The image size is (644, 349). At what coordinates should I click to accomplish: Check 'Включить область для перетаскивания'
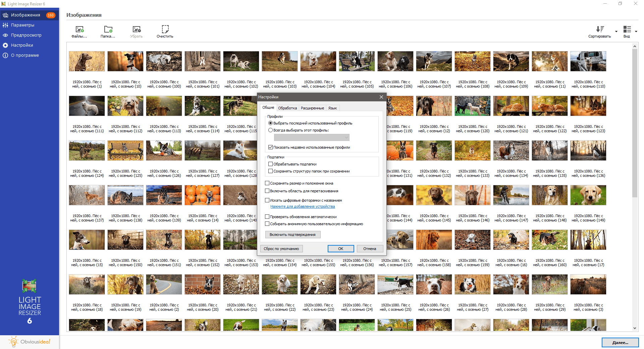[x=267, y=191]
